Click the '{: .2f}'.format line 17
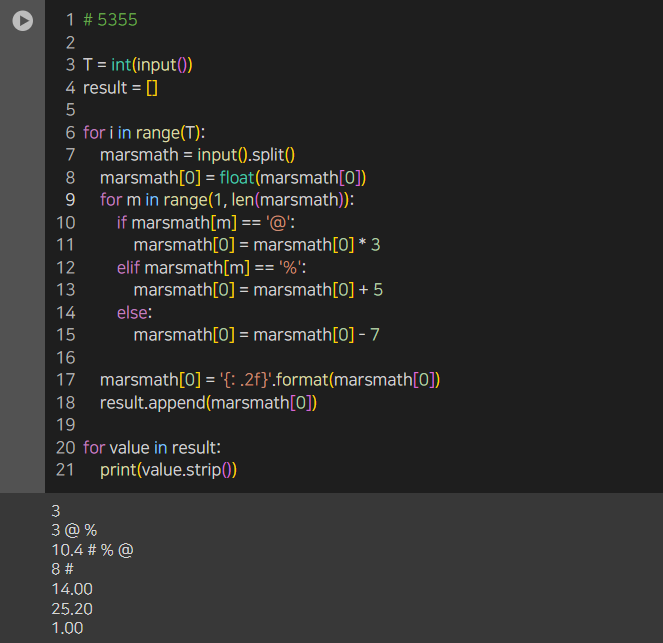 click(x=270, y=380)
